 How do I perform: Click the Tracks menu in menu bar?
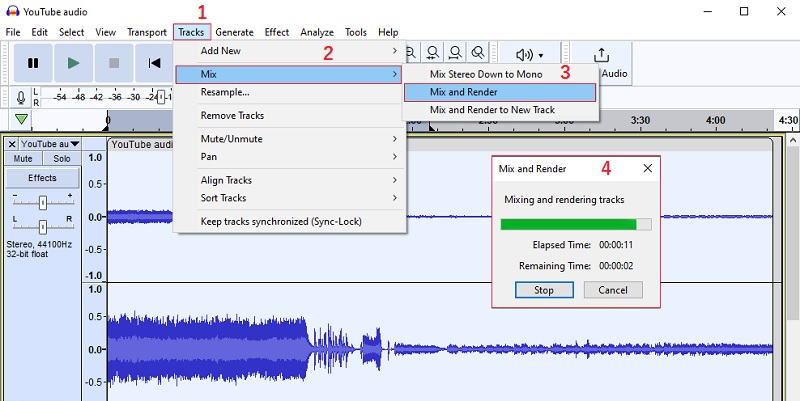click(x=191, y=32)
